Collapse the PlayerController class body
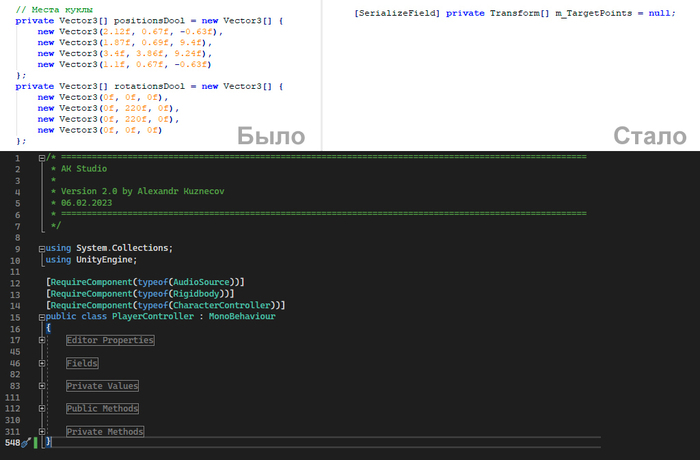The width and height of the screenshot is (700, 460). 42,316
